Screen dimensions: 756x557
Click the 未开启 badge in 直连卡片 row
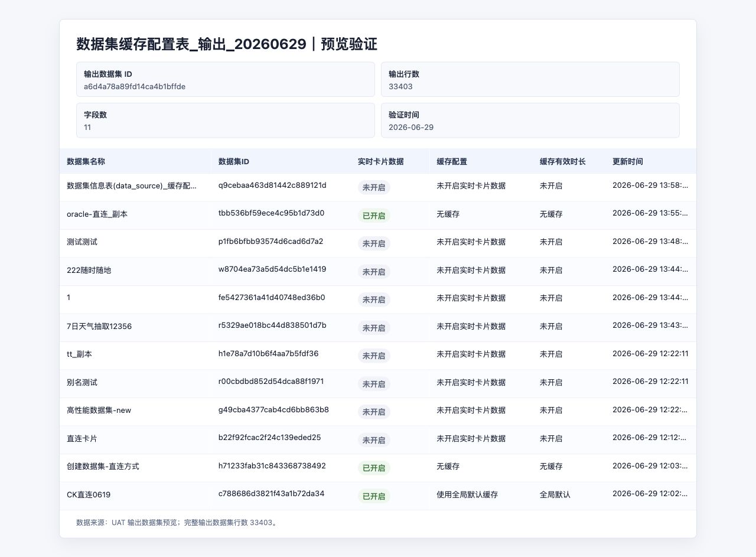pos(374,440)
